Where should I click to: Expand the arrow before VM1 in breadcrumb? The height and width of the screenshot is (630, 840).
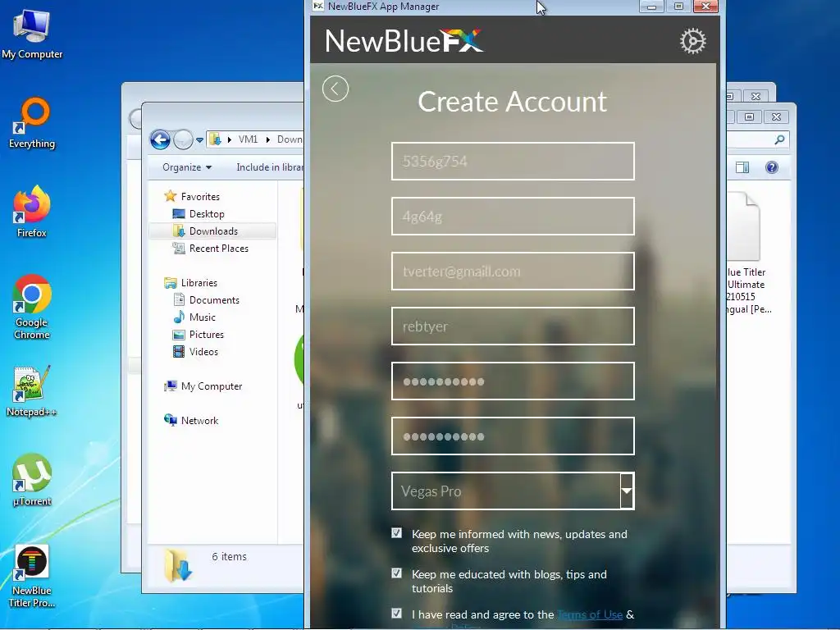[230, 139]
